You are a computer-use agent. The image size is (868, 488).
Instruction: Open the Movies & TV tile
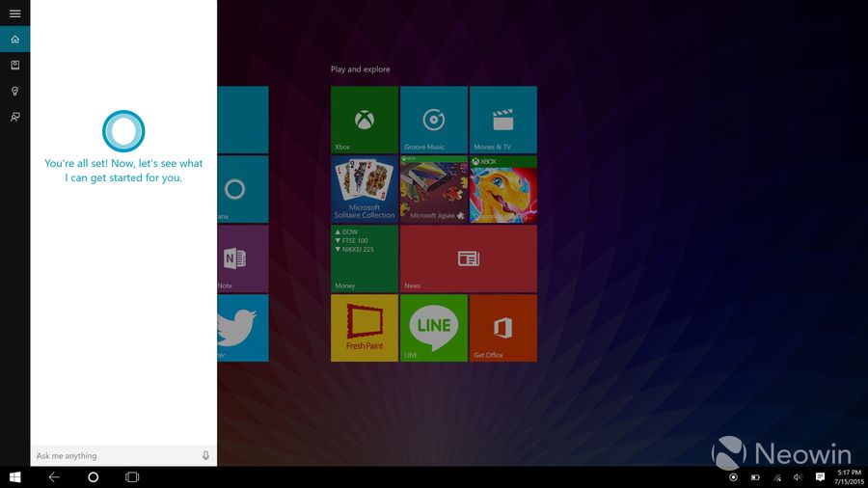(503, 120)
